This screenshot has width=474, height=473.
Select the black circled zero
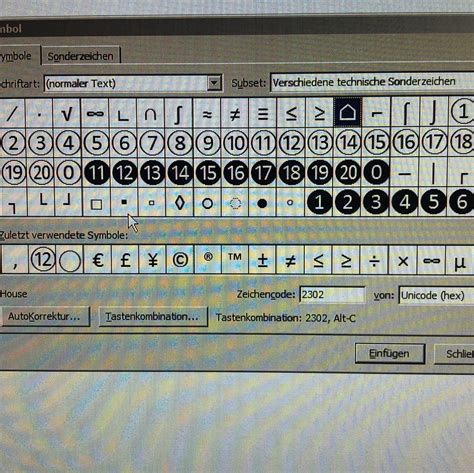click(x=376, y=173)
